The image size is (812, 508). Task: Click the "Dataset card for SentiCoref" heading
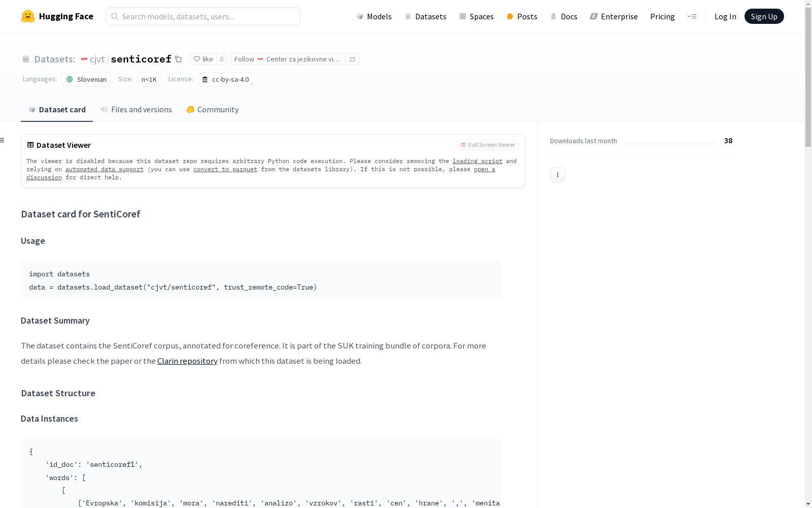[x=81, y=214]
